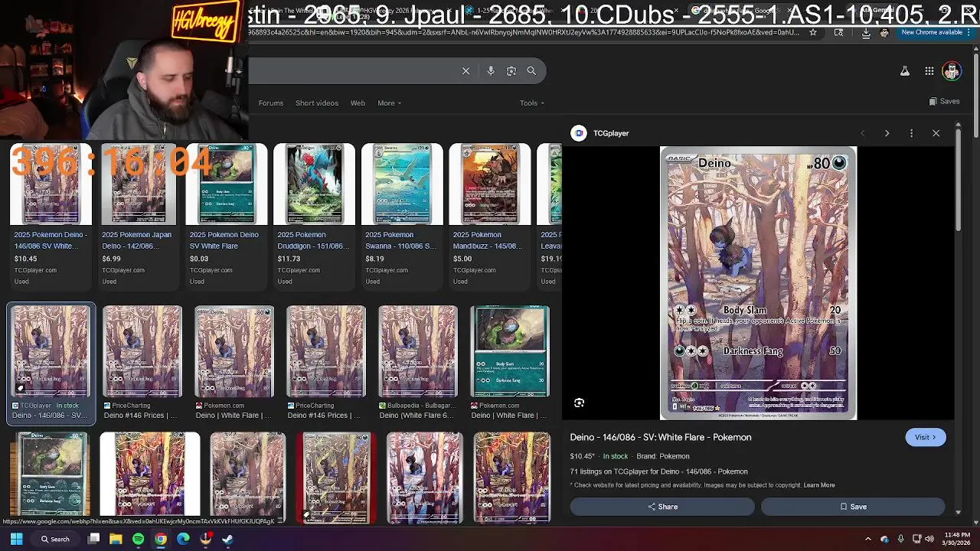
Task: Open the $8.19 Swanna product card
Action: coord(402,215)
